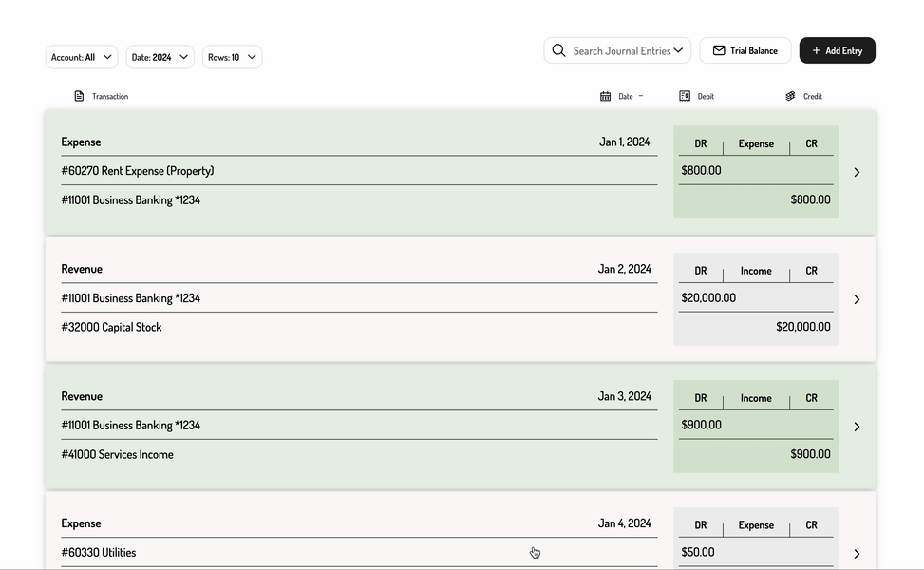Open the Trial Balance report

pos(745,50)
